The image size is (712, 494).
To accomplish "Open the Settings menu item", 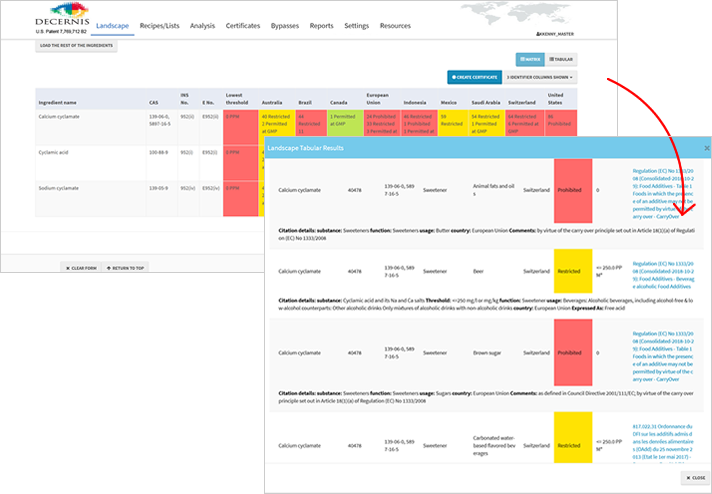I will click(356, 26).
